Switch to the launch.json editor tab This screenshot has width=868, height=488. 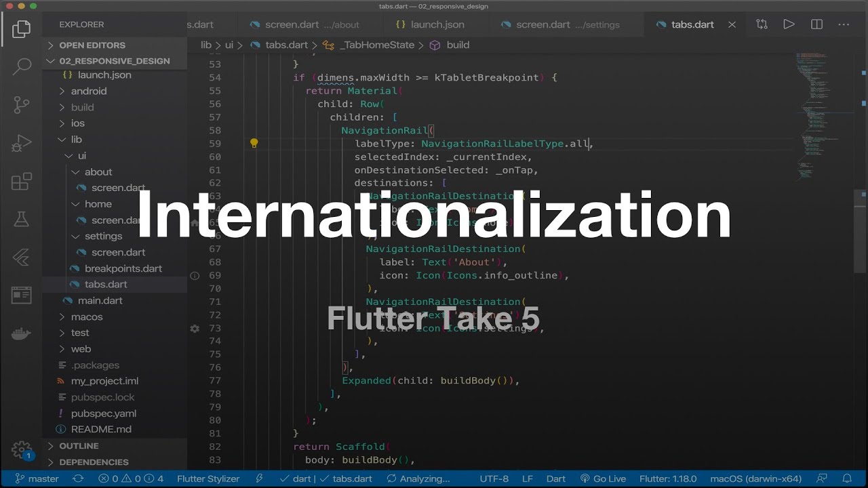tap(430, 24)
